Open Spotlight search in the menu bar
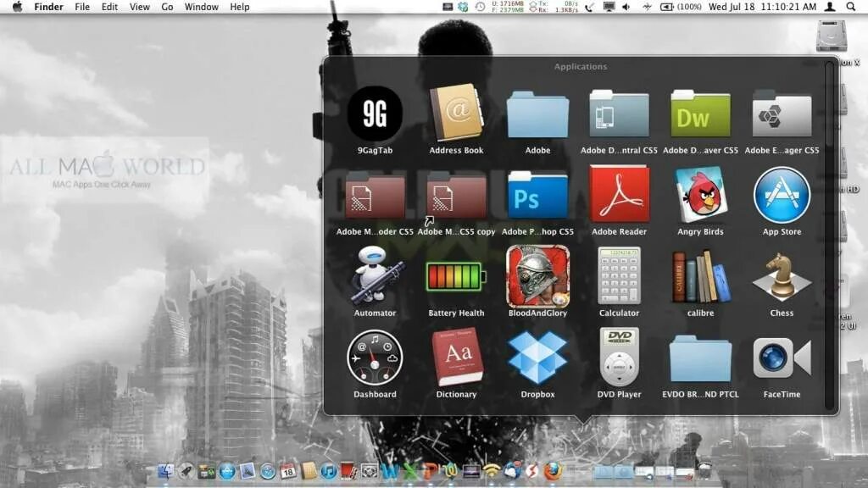The height and width of the screenshot is (488, 868). (x=851, y=7)
